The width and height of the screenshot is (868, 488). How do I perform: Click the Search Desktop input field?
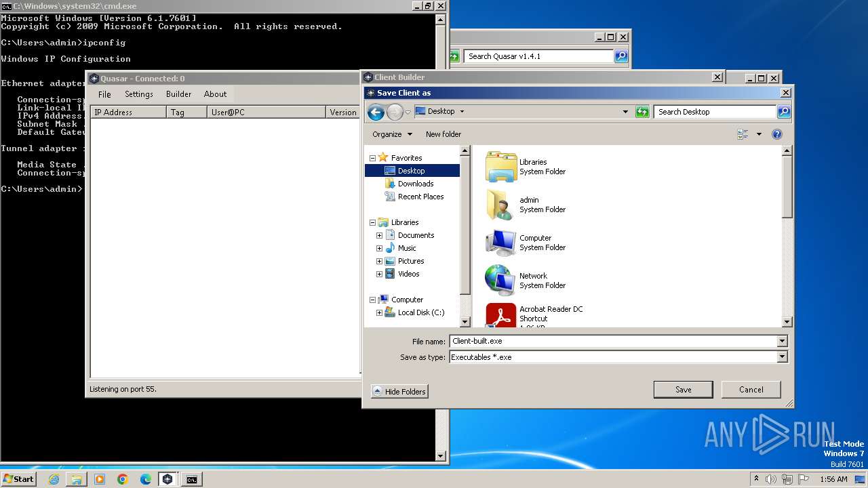pos(715,112)
